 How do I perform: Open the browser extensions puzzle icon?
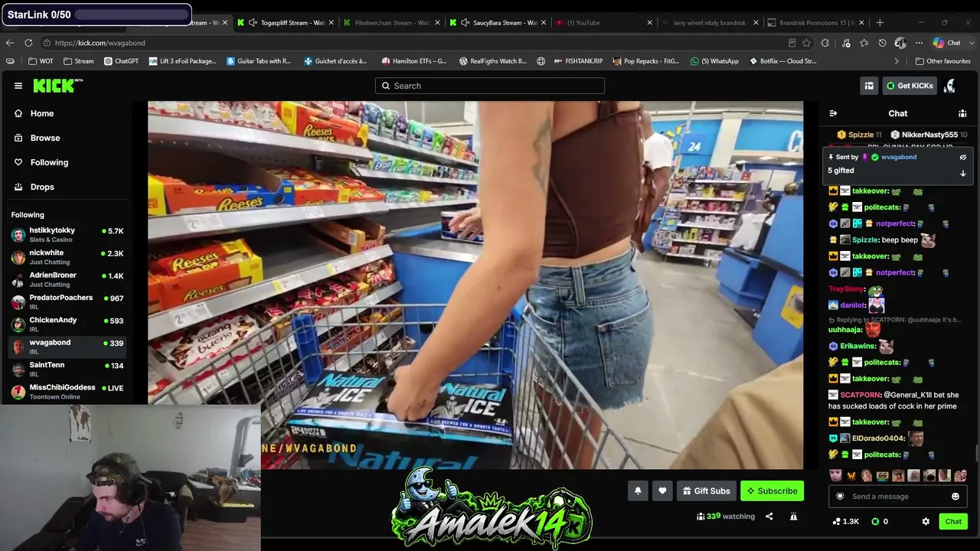pos(825,43)
